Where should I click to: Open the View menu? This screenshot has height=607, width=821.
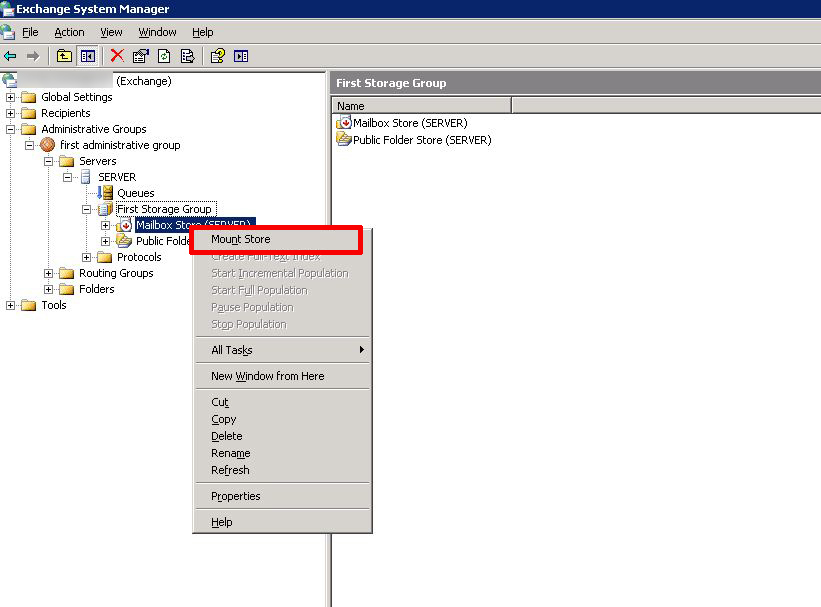pyautogui.click(x=111, y=32)
